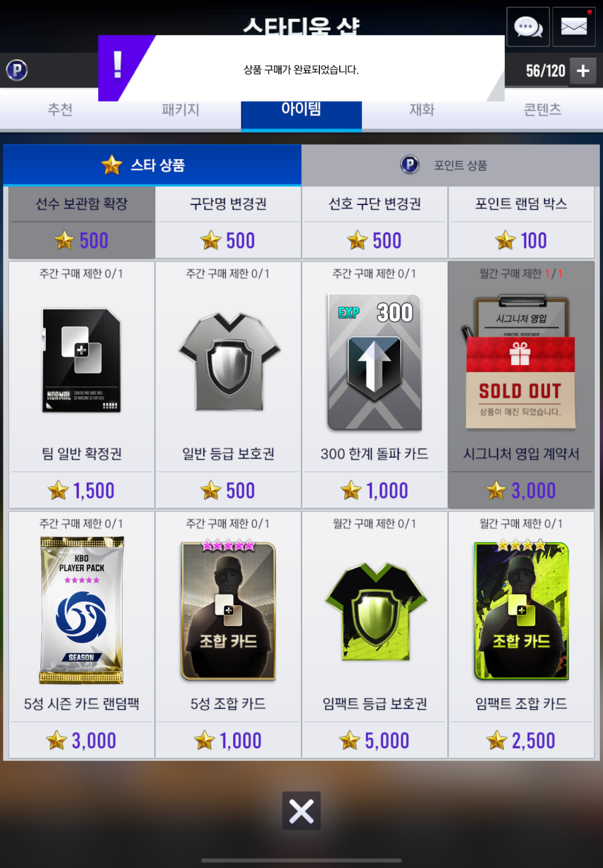Open the 콘텐츠 tab
Viewport: 603px width, 868px height.
pos(543,110)
